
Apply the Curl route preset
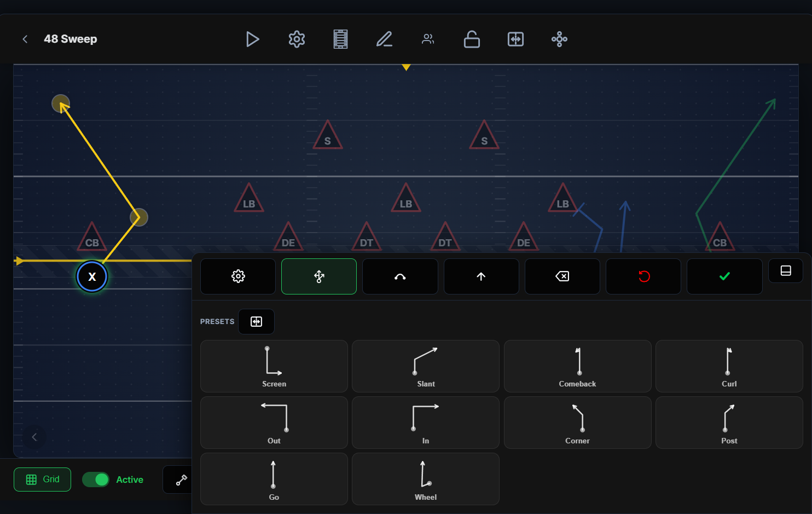[x=729, y=366]
